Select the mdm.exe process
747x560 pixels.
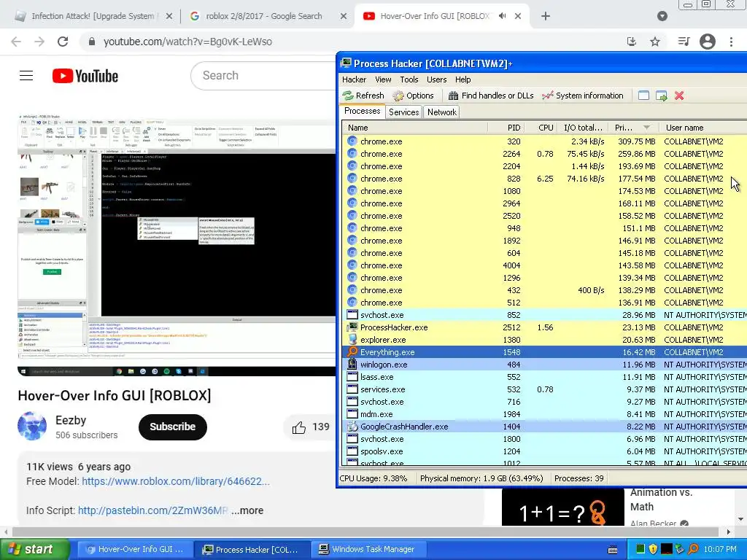[x=544, y=414]
